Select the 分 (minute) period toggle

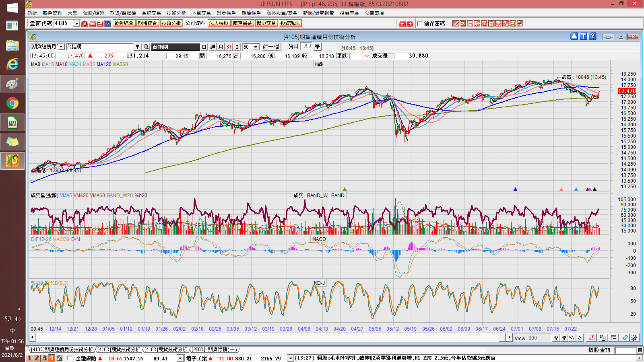(x=229, y=47)
